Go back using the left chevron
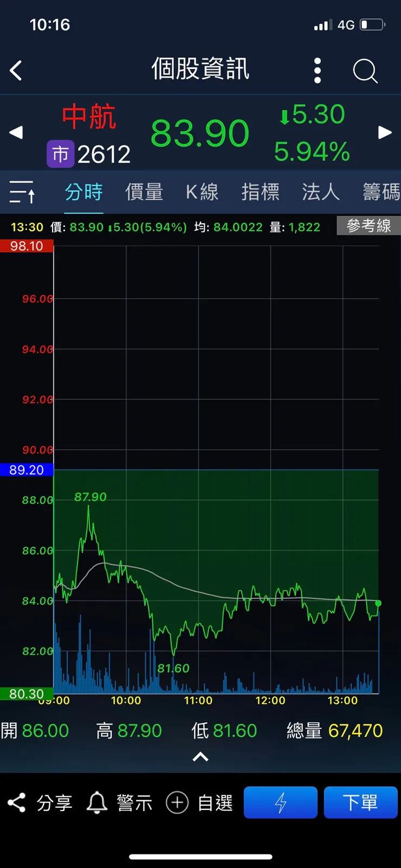 (x=16, y=70)
